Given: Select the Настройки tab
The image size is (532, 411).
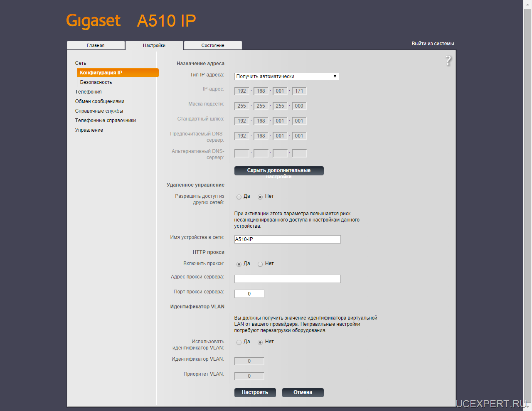Looking at the screenshot, I should pos(154,45).
